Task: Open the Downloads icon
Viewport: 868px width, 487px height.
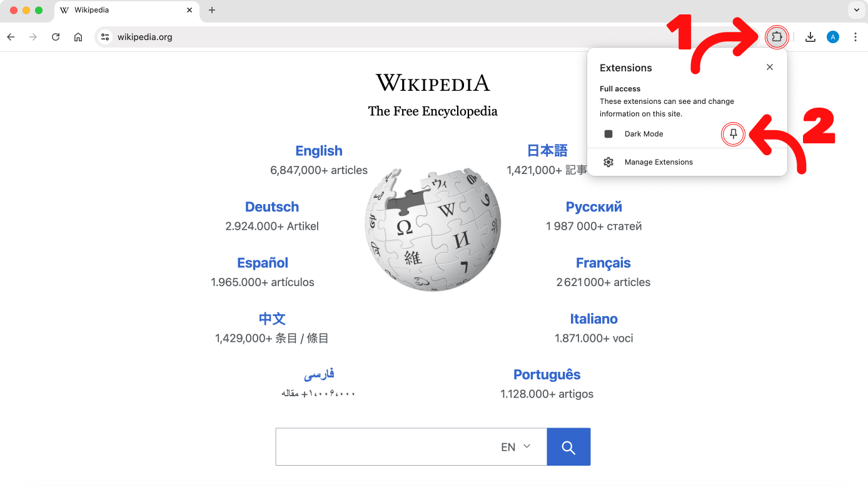Action: [x=810, y=37]
